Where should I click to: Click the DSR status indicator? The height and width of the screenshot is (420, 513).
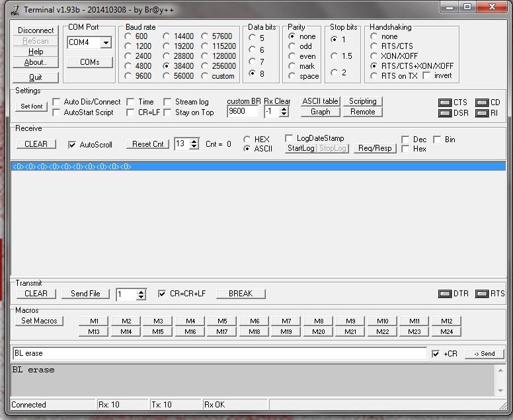point(444,113)
